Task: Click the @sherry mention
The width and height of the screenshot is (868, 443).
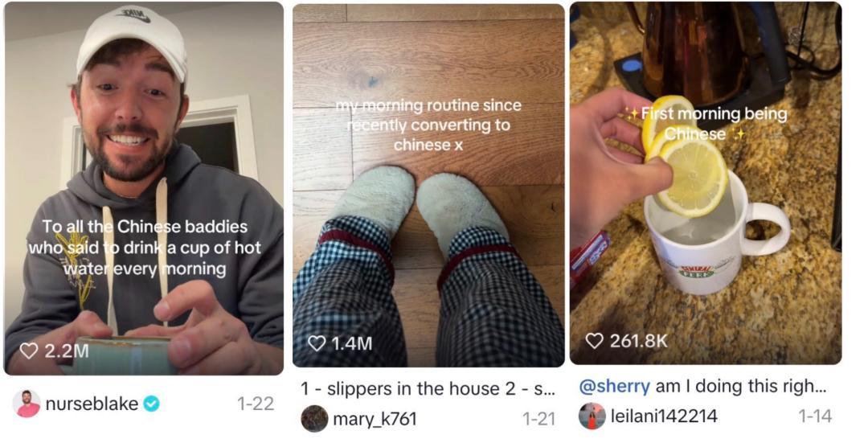Action: [615, 387]
